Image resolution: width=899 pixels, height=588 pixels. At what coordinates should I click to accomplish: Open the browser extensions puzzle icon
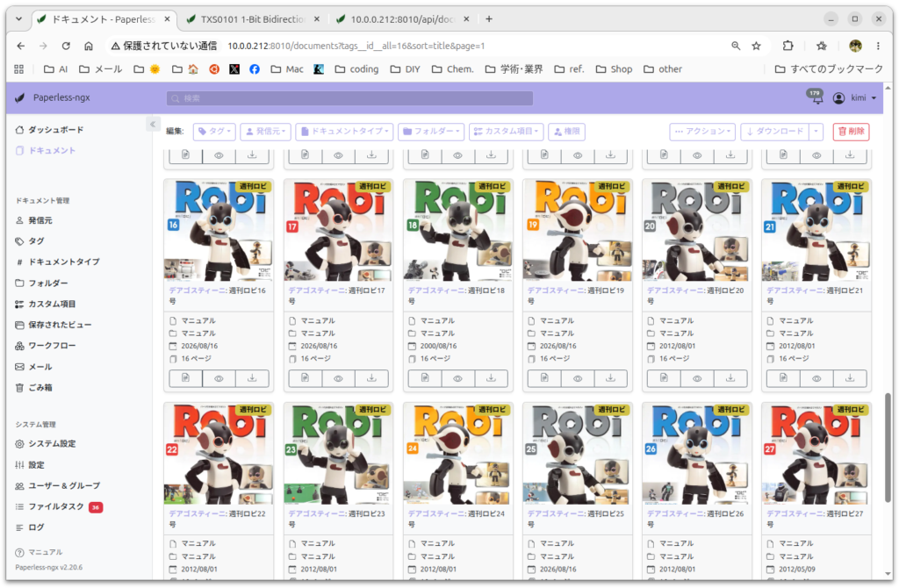click(788, 46)
